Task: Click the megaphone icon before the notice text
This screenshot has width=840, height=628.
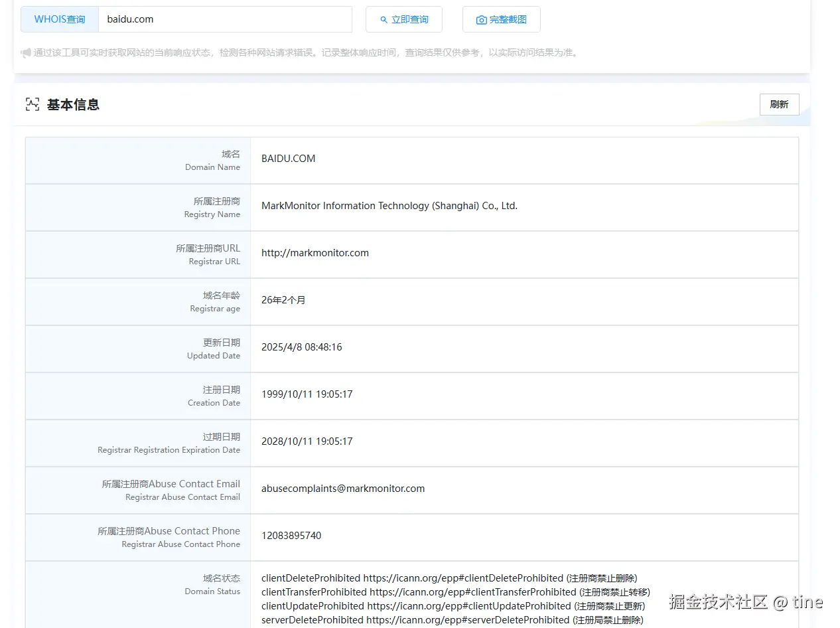Action: (26, 52)
